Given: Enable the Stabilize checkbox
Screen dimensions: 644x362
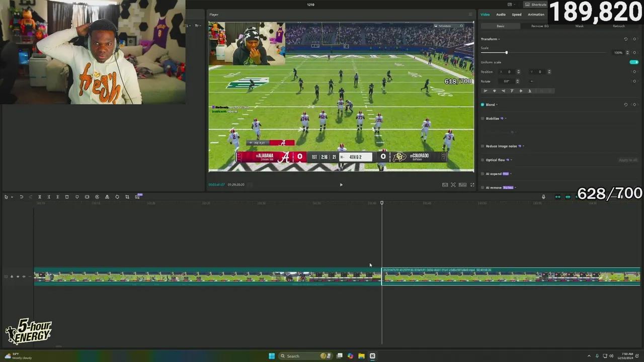Looking at the screenshot, I should click(482, 119).
